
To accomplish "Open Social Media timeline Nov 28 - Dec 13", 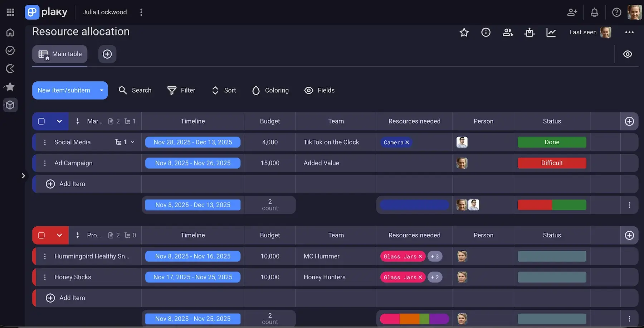I will coord(193,142).
